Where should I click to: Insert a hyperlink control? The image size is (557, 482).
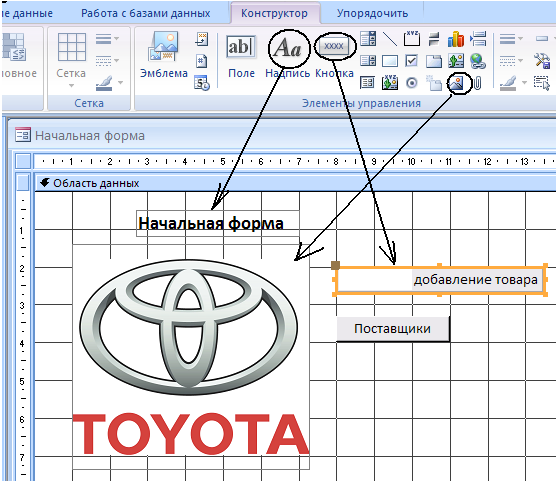[478, 61]
